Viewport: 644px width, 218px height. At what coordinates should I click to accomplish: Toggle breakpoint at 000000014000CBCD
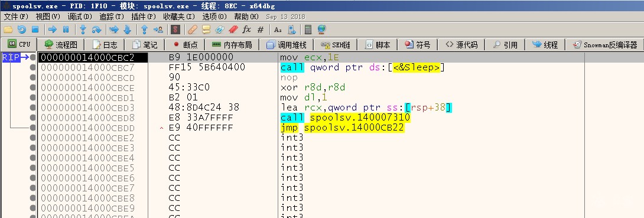tap(33, 77)
